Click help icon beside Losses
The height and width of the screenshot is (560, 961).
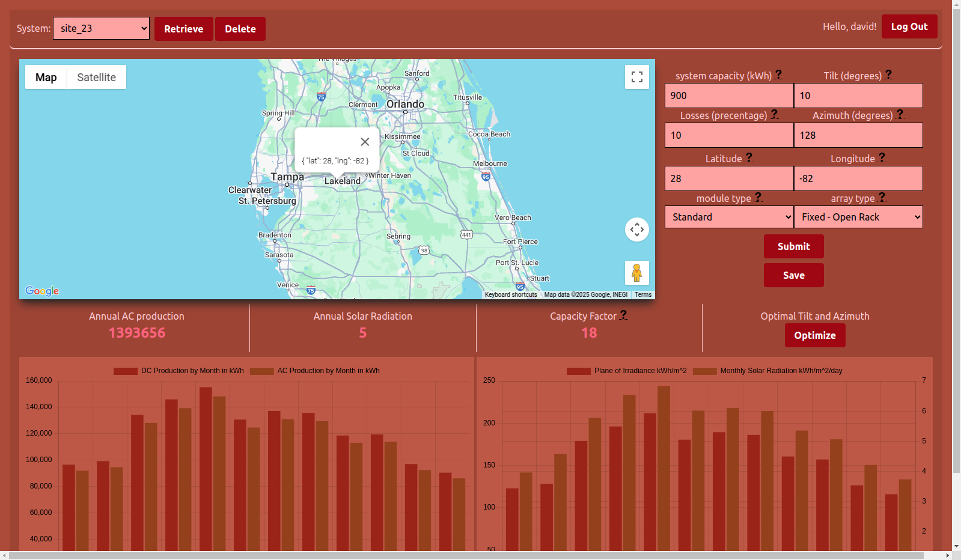[774, 114]
